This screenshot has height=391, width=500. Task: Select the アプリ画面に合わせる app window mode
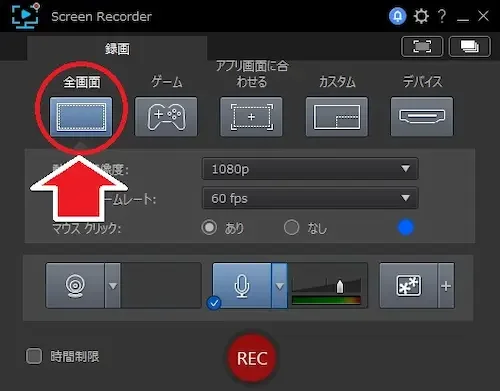click(x=251, y=117)
